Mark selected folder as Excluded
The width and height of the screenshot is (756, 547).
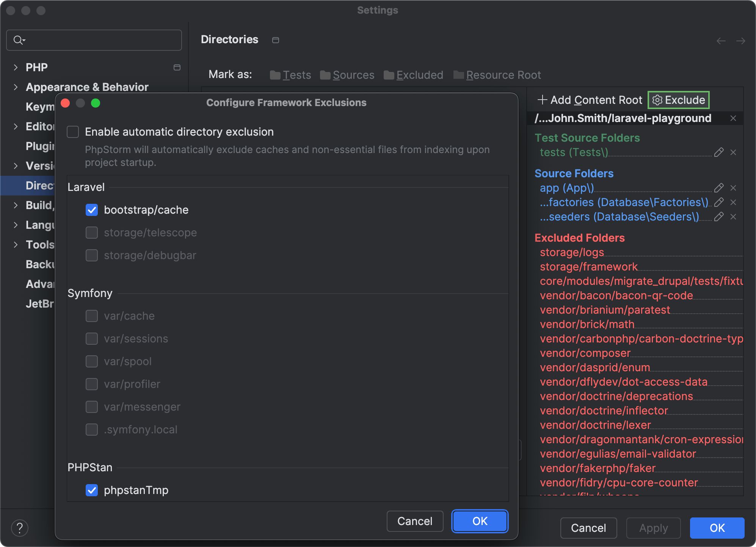click(419, 75)
